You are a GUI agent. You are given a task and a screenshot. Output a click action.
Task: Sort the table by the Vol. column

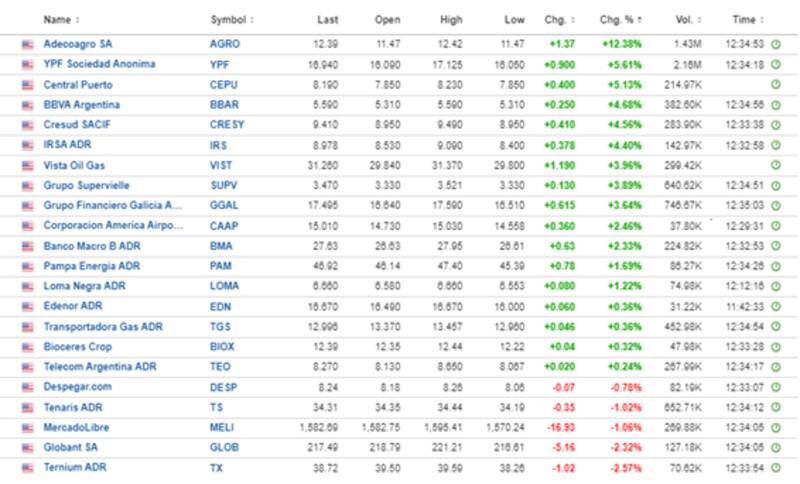tap(687, 19)
